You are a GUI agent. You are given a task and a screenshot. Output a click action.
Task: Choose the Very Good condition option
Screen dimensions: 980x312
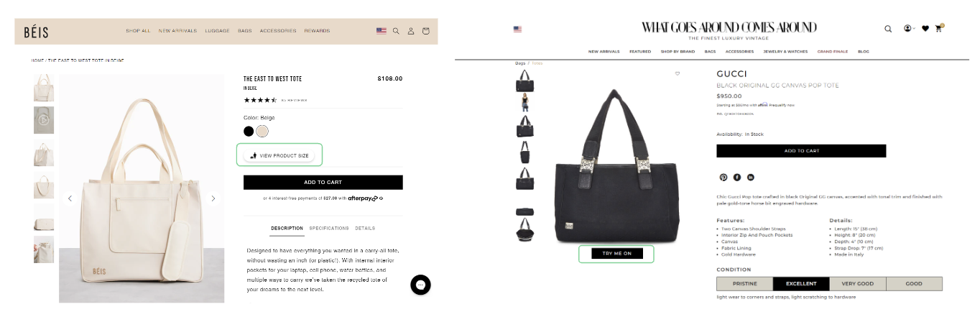(x=857, y=284)
